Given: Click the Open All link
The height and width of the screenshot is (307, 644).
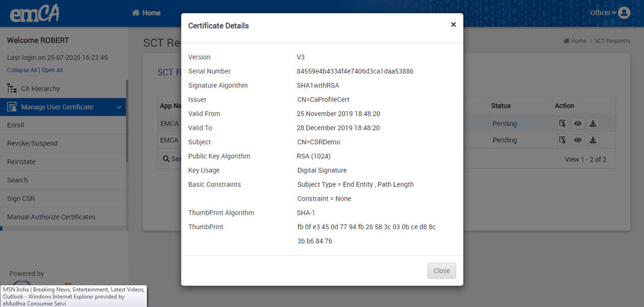Looking at the screenshot, I should tap(52, 71).
